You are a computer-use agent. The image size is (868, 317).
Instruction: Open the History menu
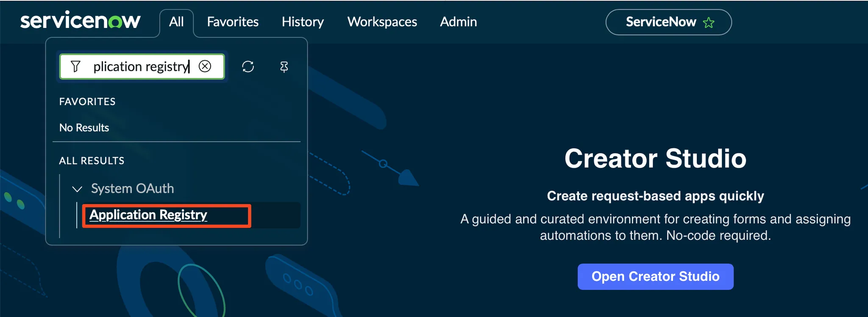303,22
